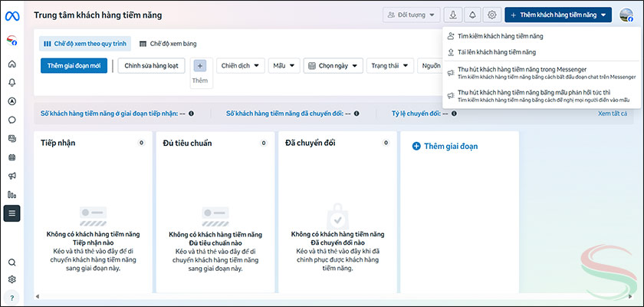Image resolution: width=644 pixels, height=307 pixels.
Task: Open the bar chart insights icon
Action: point(11,194)
